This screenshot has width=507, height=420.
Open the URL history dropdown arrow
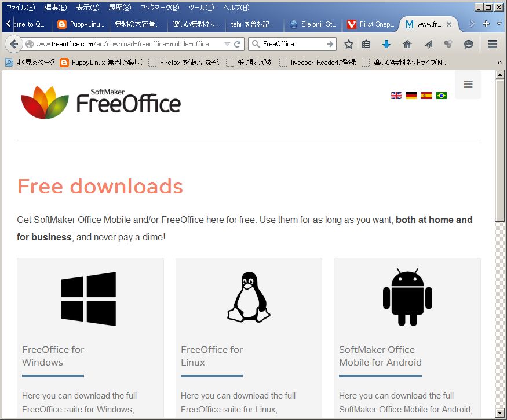227,44
